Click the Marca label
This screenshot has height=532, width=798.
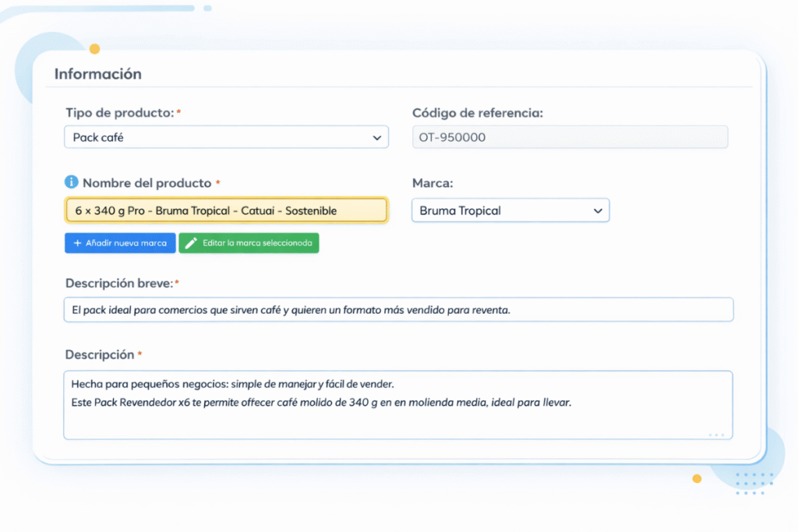(433, 183)
